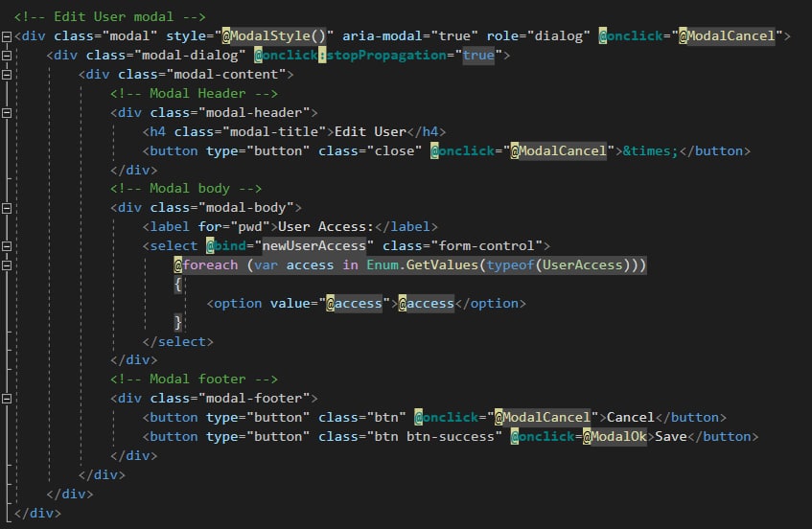Click the 'modal-content' class value

(x=226, y=75)
